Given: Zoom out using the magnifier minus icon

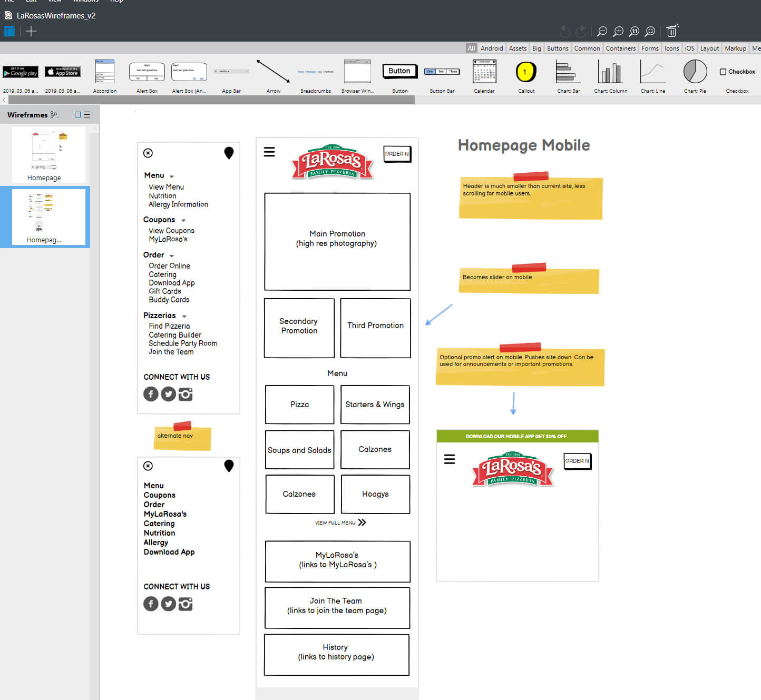Looking at the screenshot, I should click(601, 31).
